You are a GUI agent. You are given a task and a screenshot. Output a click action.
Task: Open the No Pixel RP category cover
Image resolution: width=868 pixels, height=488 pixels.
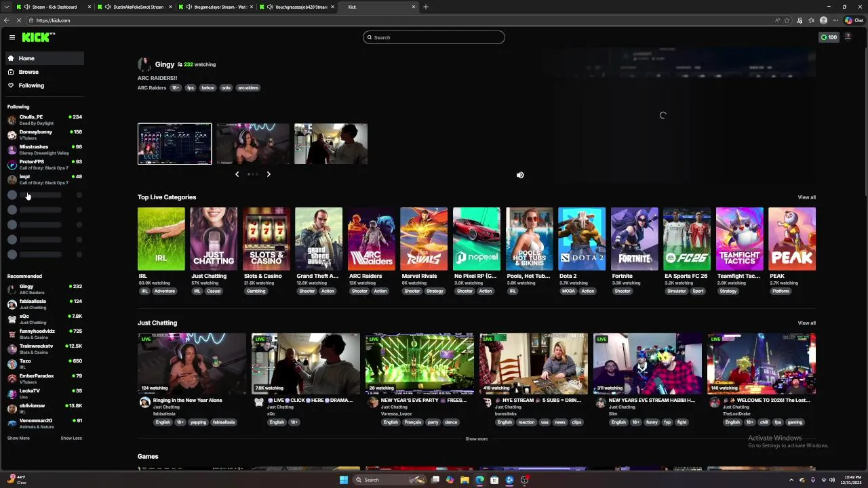[477, 239]
